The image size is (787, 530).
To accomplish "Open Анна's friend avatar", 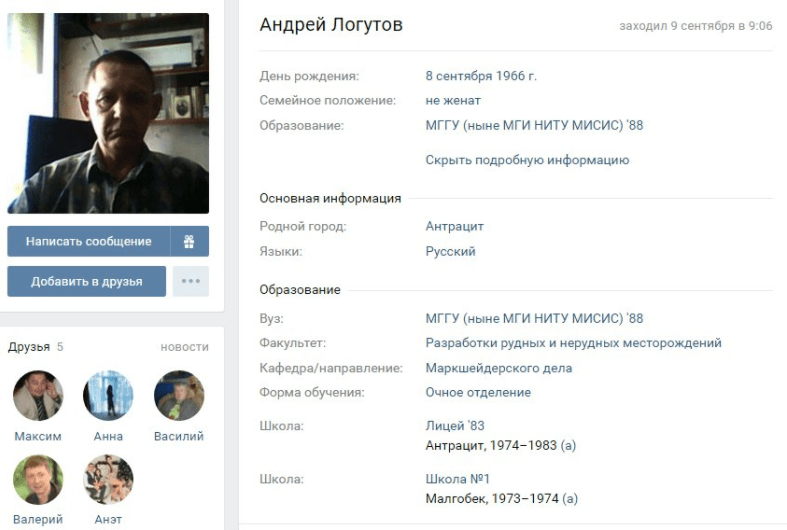I will pos(108,395).
